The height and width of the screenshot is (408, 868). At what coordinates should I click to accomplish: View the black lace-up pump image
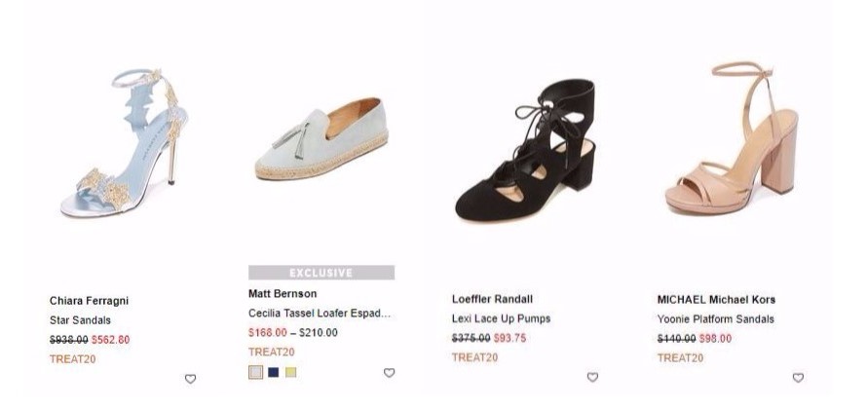coord(527,149)
